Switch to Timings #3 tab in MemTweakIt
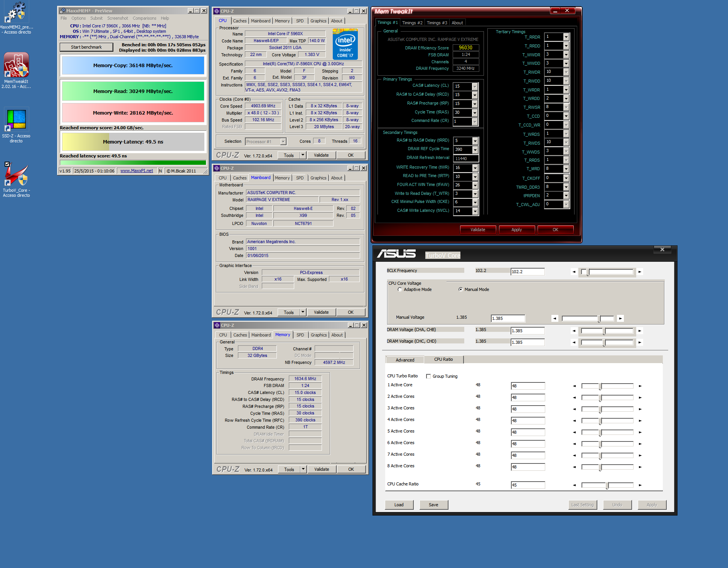 pos(437,23)
